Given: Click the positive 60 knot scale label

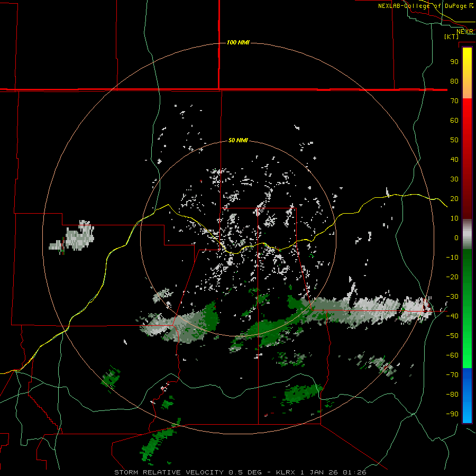Looking at the screenshot, I should [x=454, y=121].
